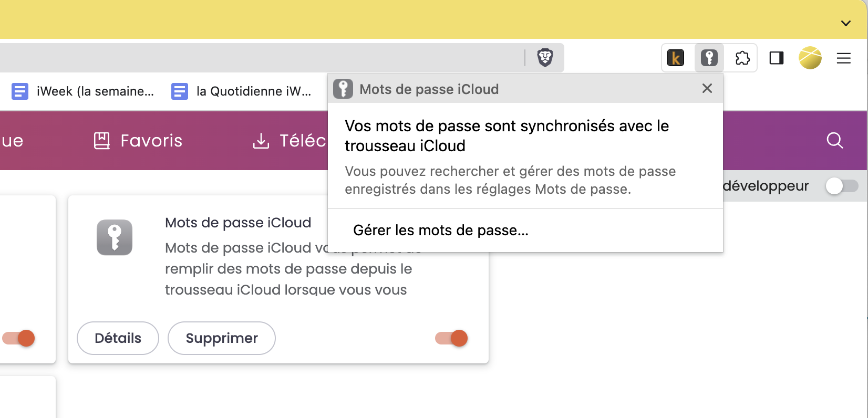Open the Téléc… downloads tab

[290, 141]
